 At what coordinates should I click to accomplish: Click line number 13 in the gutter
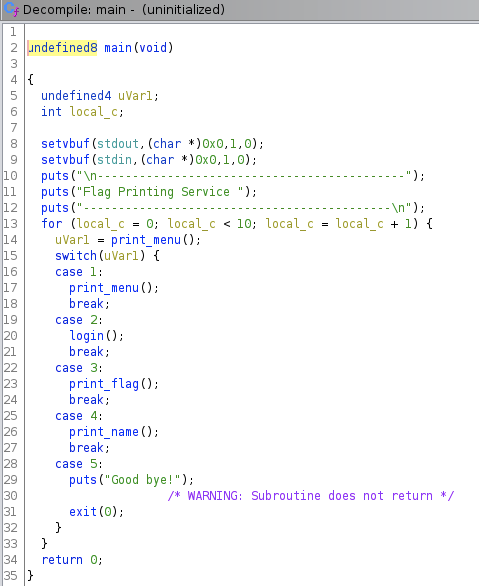[x=11, y=224]
